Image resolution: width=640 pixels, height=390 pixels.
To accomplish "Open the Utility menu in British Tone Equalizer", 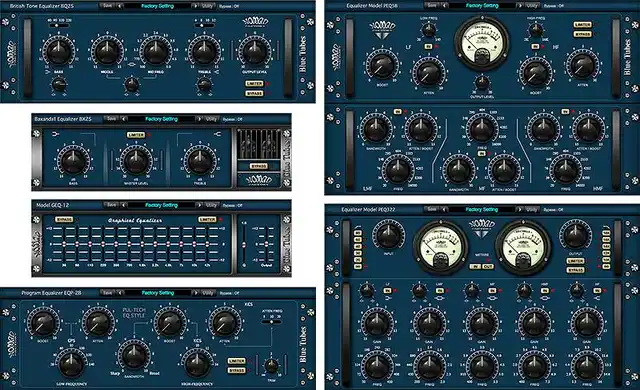I will pyautogui.click(x=207, y=6).
